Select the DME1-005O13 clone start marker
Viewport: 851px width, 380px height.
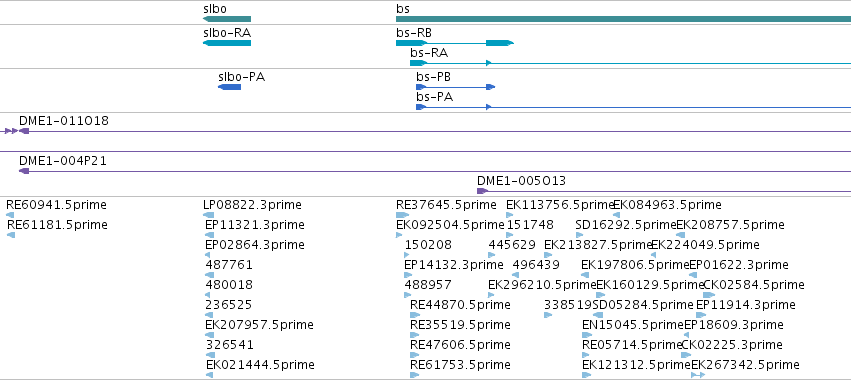(482, 191)
